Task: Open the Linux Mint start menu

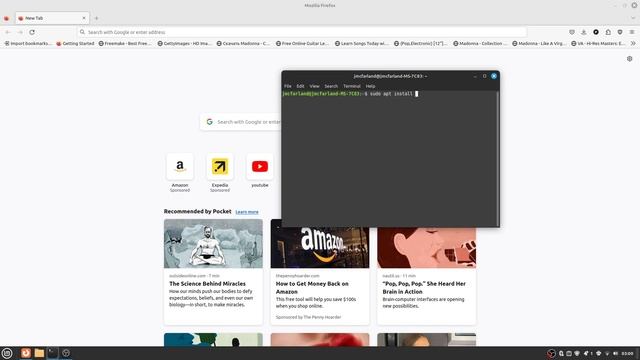Action: pos(7,353)
